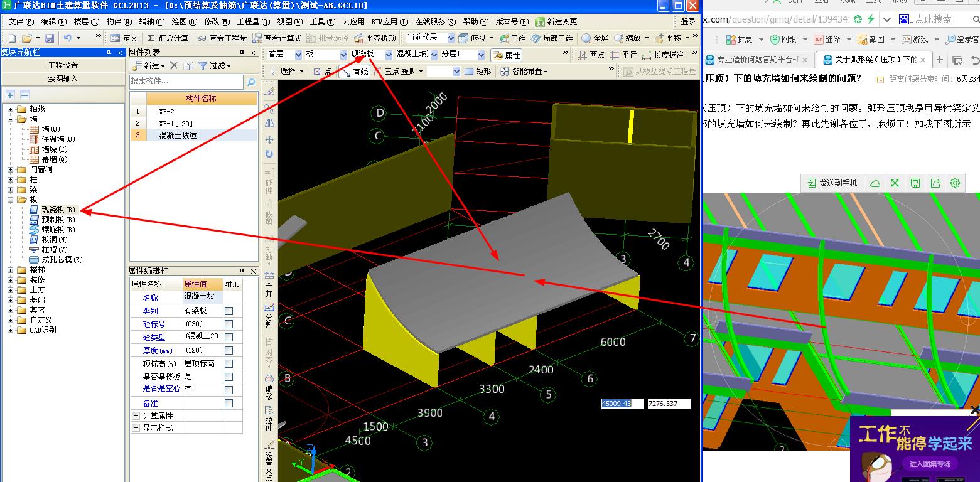Select 现浇板 (B) in navigation tree
This screenshot has height=482, width=980.
(58, 210)
